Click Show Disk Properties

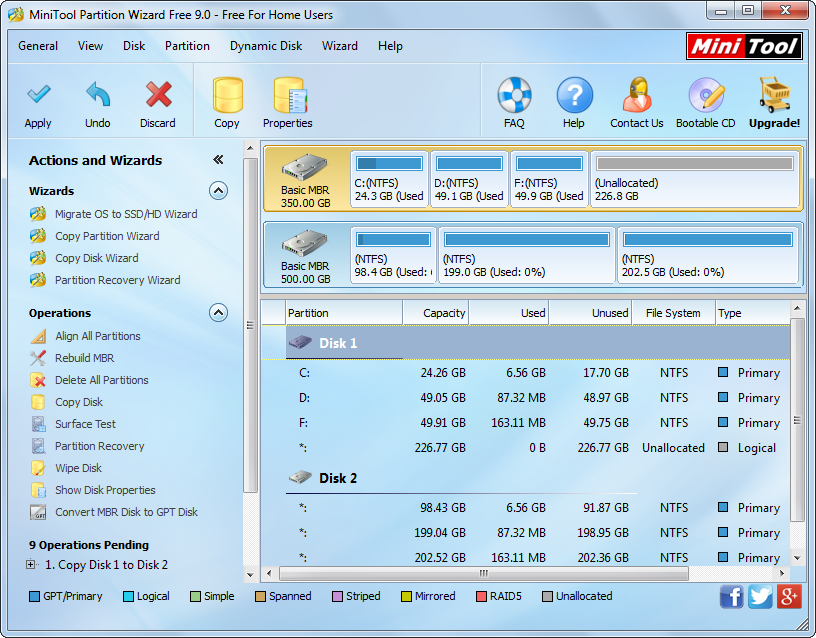click(x=105, y=490)
